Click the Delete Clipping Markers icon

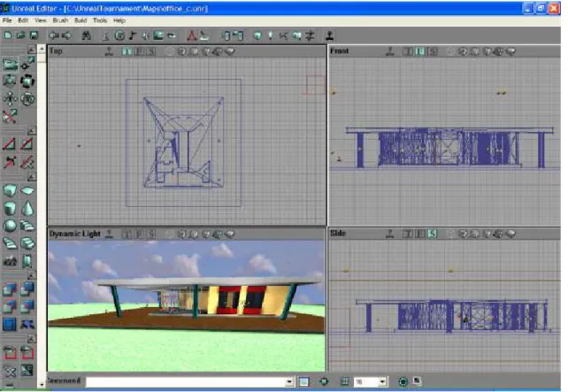coord(27,162)
